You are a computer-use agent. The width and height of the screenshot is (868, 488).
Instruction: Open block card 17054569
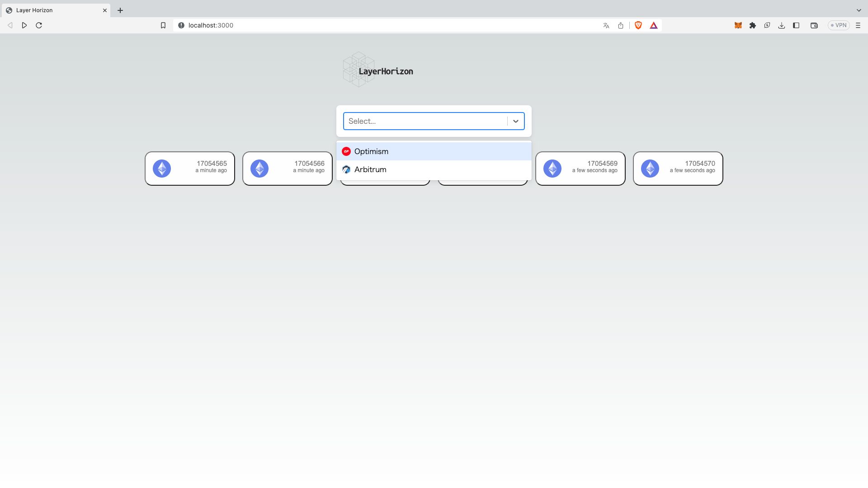coord(580,169)
